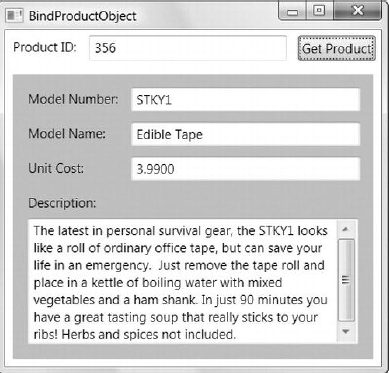Click the Unit Cost label
The image size is (389, 373).
coord(56,168)
